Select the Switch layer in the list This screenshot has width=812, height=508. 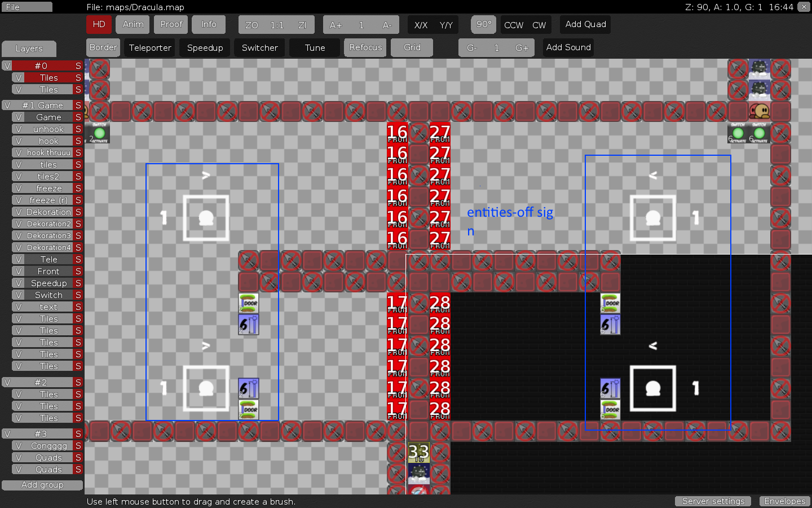(48, 295)
